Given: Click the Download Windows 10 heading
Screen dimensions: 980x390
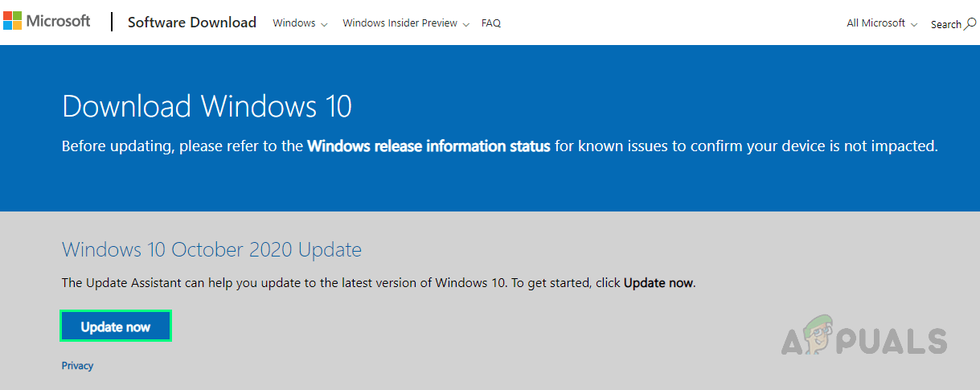Looking at the screenshot, I should pyautogui.click(x=207, y=107).
